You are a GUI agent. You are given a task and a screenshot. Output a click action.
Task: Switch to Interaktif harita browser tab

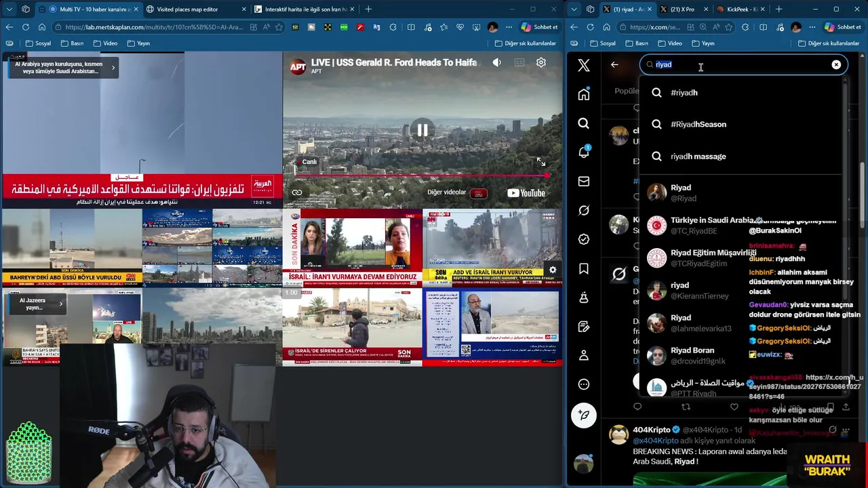click(x=305, y=9)
